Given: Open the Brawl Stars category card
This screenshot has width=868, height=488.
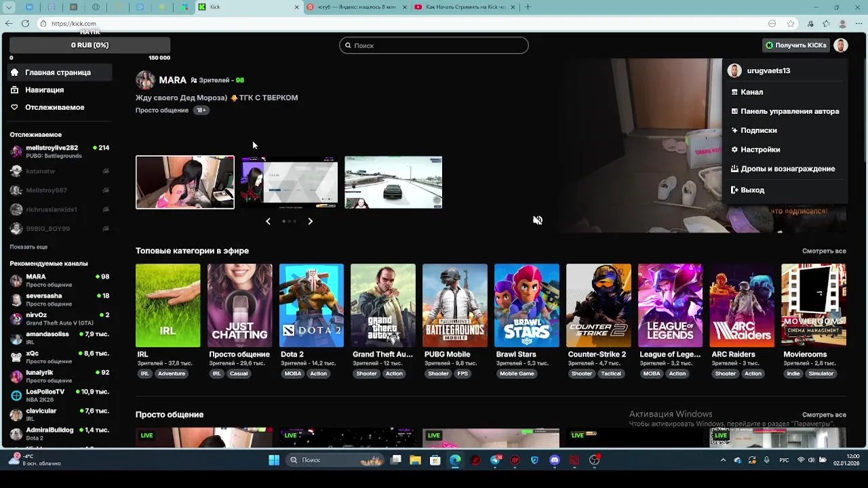Looking at the screenshot, I should point(527,306).
